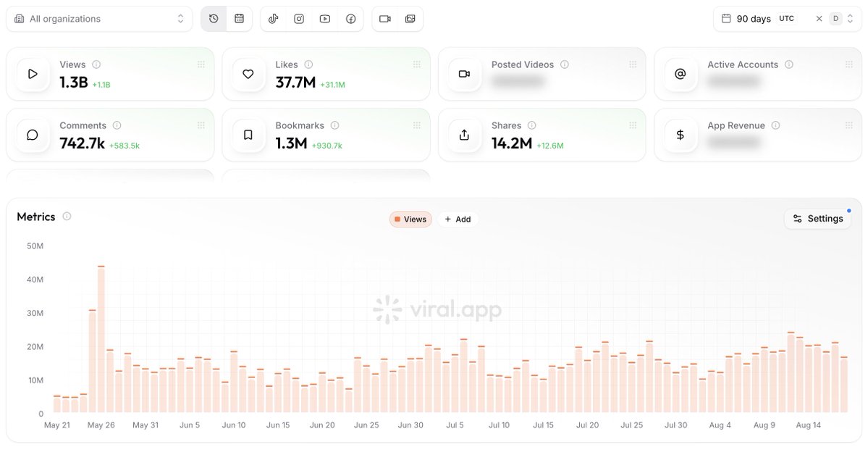868x452 pixels.
Task: Click the Active Accounts at-sign icon
Action: pos(681,74)
